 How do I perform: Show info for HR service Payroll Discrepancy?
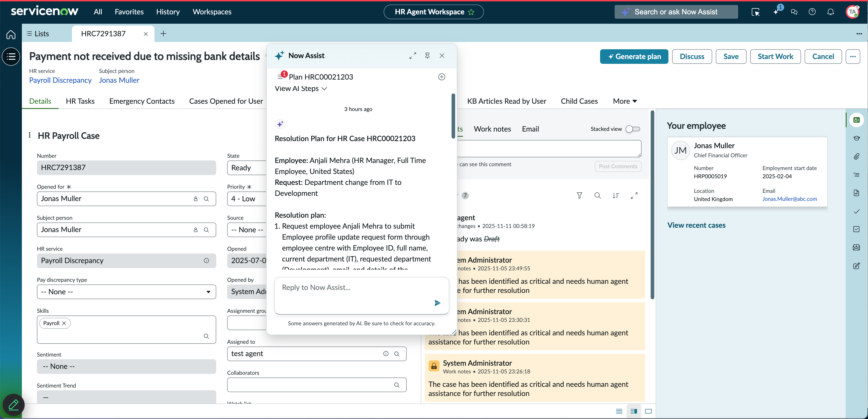(x=207, y=261)
